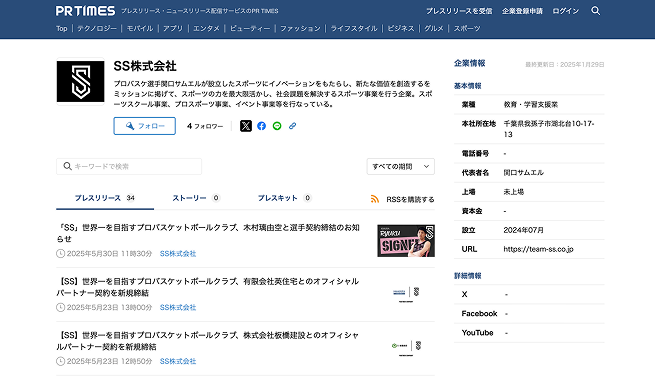
Task: Open the 木村瑞由空 player contract press release
Action: (208, 233)
